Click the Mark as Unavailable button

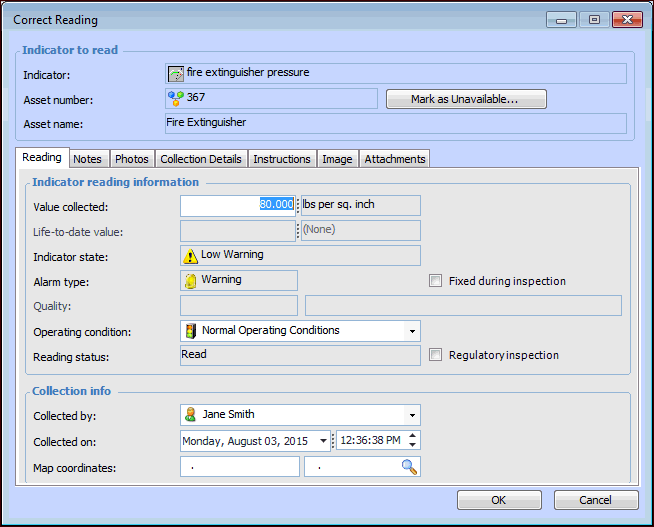[x=465, y=99]
